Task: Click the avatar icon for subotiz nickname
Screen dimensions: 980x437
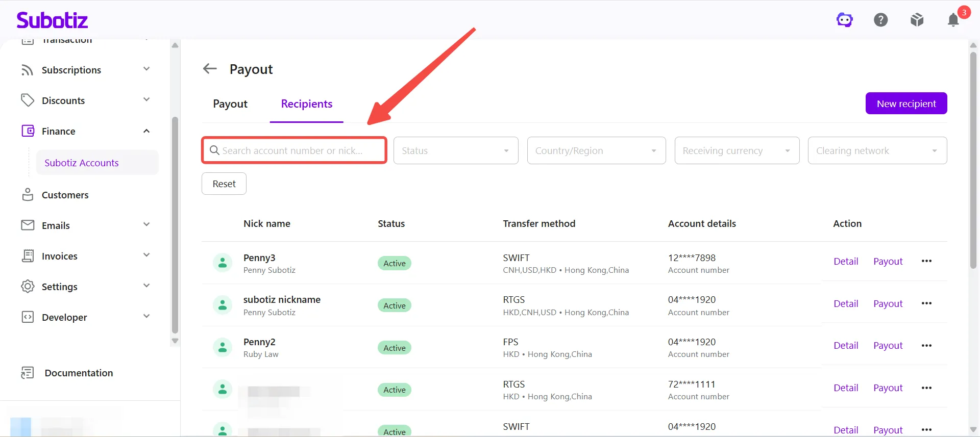Action: click(223, 305)
